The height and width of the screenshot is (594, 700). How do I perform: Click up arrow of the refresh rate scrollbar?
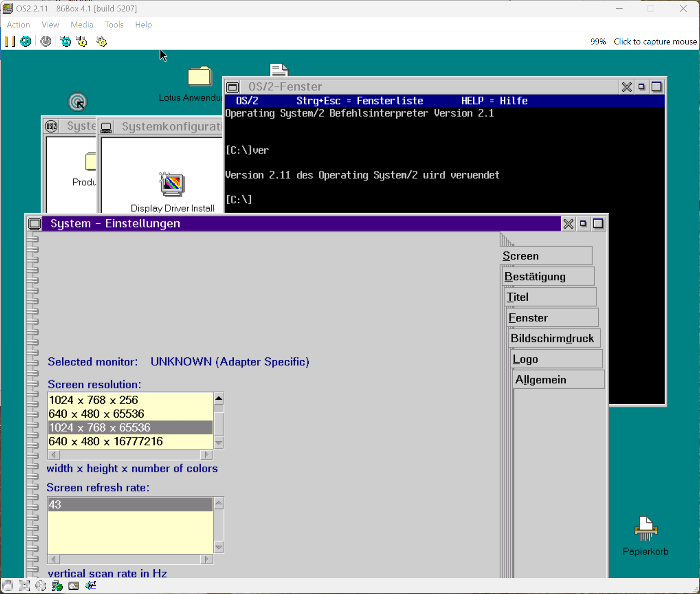[219, 503]
